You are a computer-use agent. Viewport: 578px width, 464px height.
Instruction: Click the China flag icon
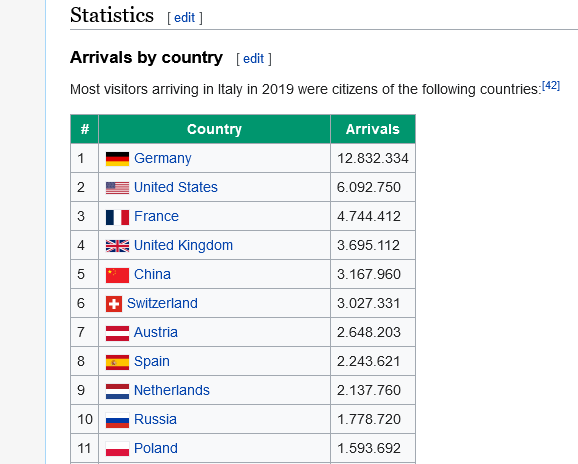(x=117, y=275)
